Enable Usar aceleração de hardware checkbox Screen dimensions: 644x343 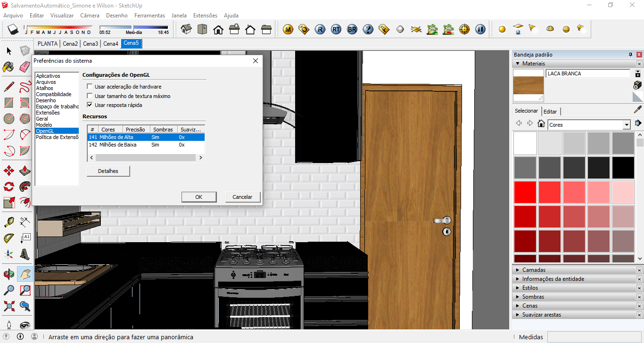pyautogui.click(x=90, y=87)
